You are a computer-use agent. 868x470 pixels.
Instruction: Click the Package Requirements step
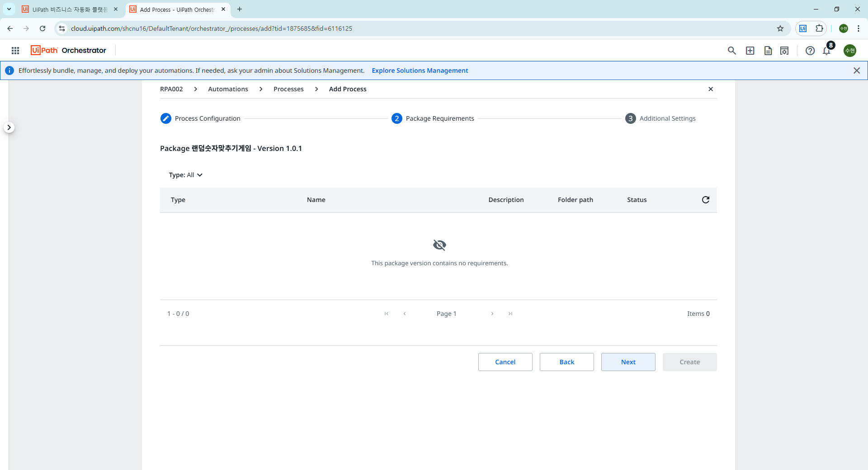[x=433, y=118]
